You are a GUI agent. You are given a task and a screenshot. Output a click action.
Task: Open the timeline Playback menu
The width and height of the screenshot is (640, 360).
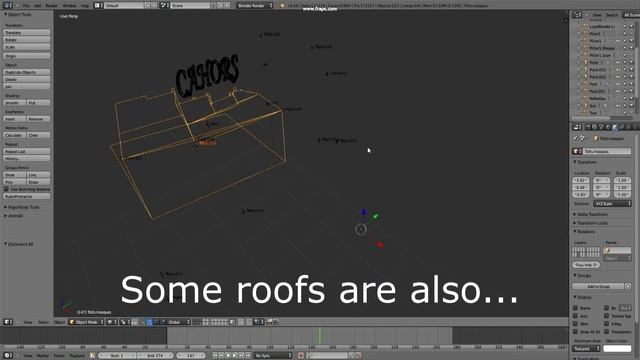[x=77, y=356]
